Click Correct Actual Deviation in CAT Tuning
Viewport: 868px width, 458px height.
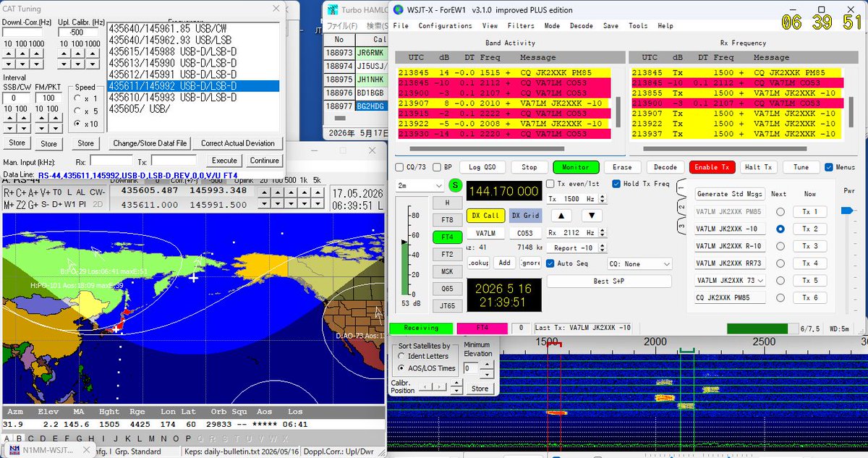pyautogui.click(x=238, y=143)
